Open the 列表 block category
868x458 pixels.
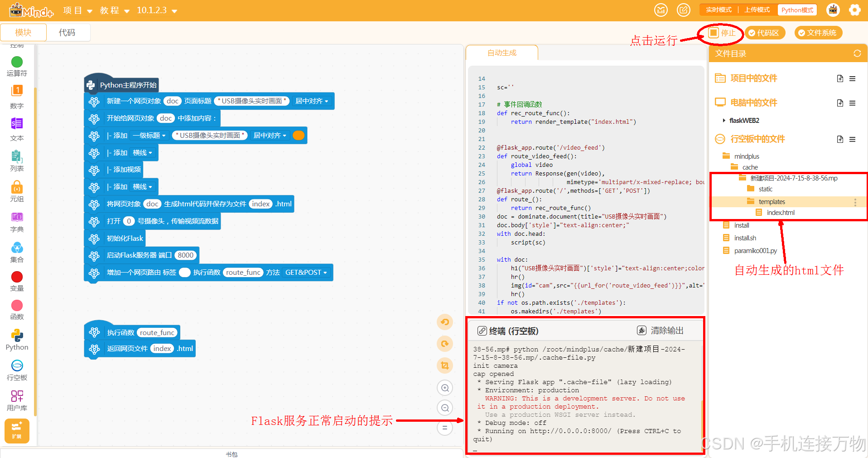[17, 161]
